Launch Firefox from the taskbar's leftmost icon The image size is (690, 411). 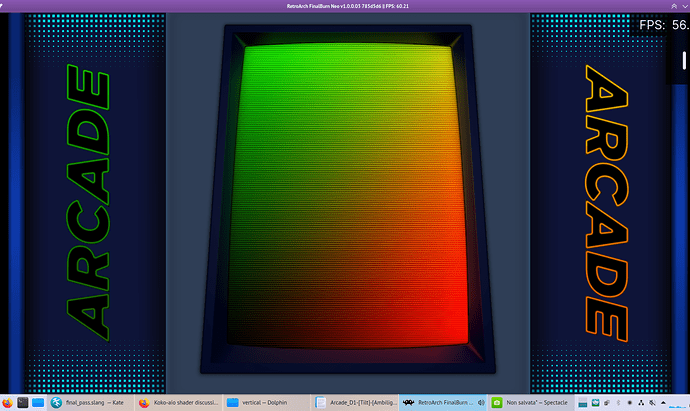pyautogui.click(x=7, y=403)
